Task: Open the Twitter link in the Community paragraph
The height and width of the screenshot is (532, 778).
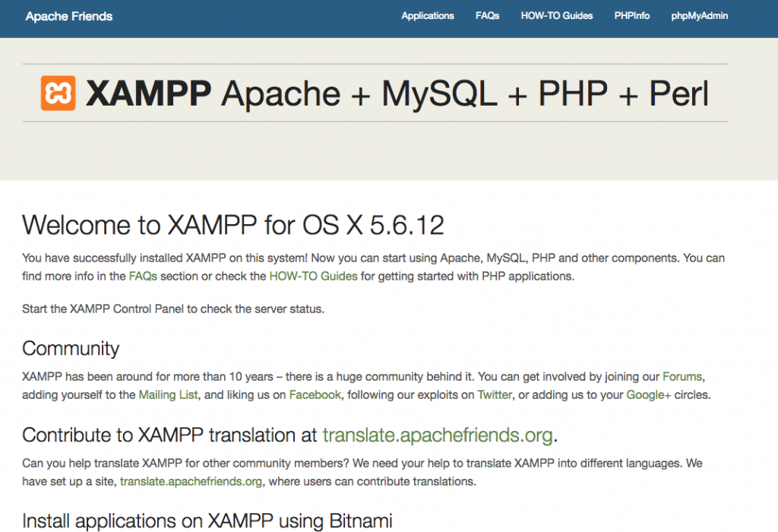Action: pyautogui.click(x=495, y=394)
